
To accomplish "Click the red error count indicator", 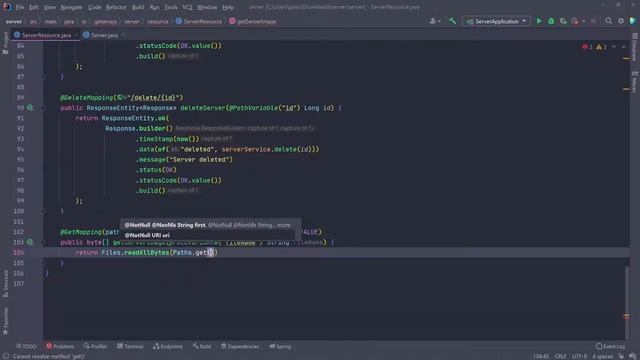I will 587,47.
